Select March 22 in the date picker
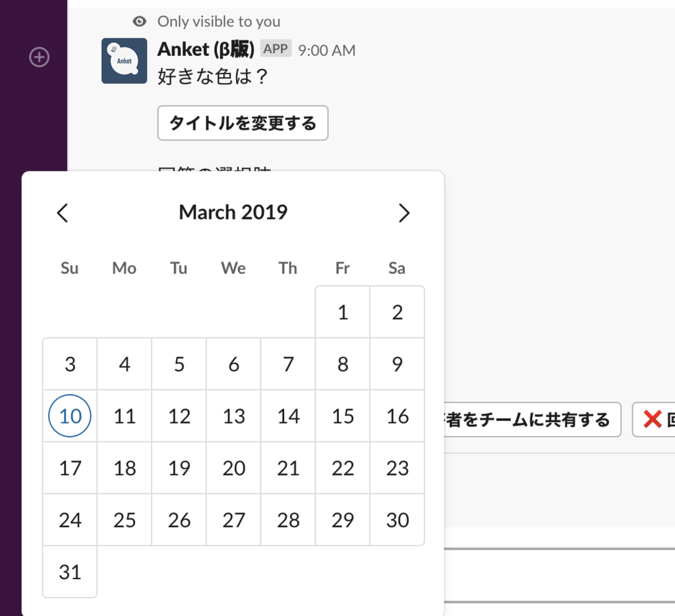 click(342, 468)
